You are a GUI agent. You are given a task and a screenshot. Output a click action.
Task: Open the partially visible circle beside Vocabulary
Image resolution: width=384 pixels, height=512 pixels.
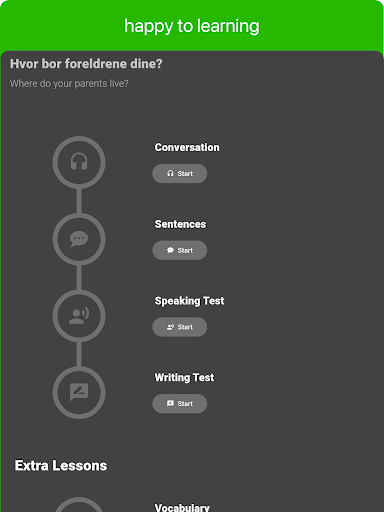(x=79, y=504)
